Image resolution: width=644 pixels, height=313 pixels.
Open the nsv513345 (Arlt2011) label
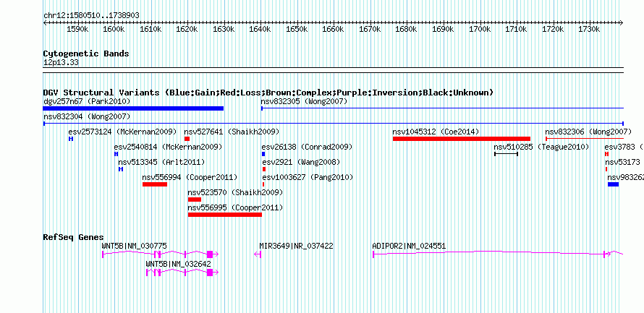[x=161, y=162]
